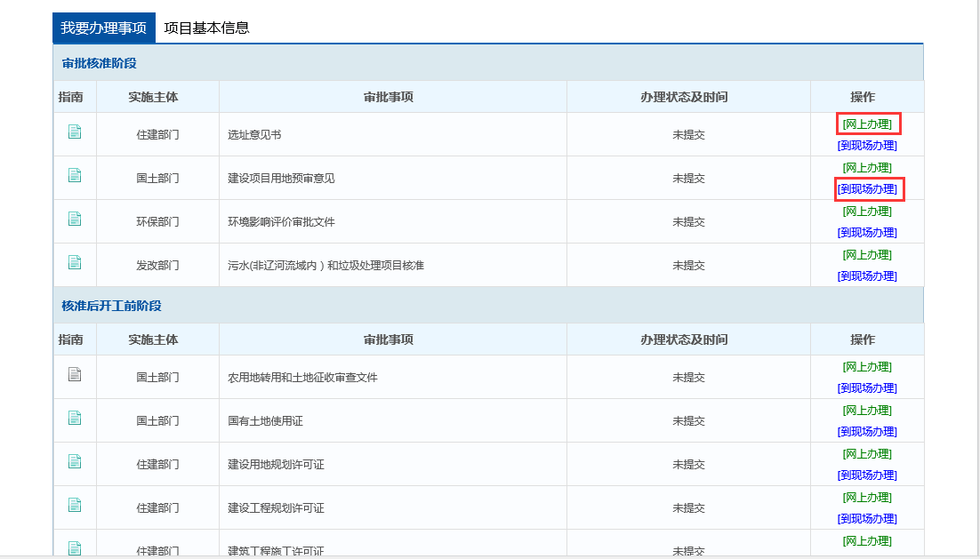
Task: Click 网上办理 for 选址意见书
Action: (867, 124)
